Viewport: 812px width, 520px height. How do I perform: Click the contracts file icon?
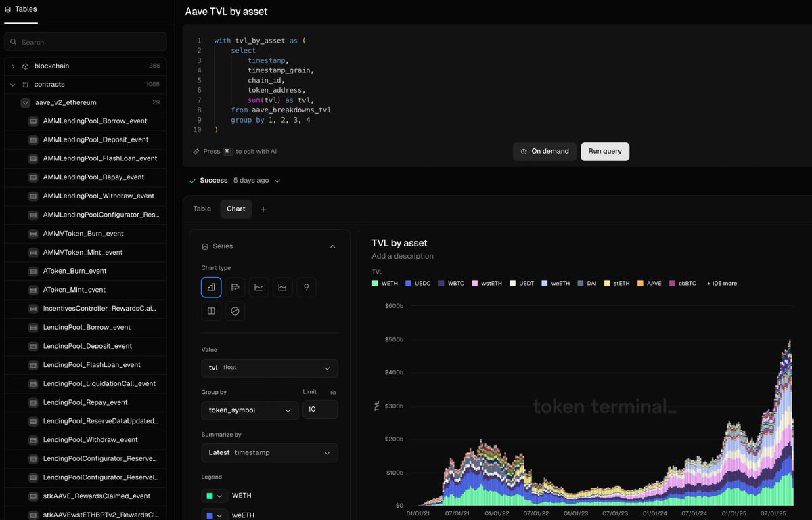[26, 85]
